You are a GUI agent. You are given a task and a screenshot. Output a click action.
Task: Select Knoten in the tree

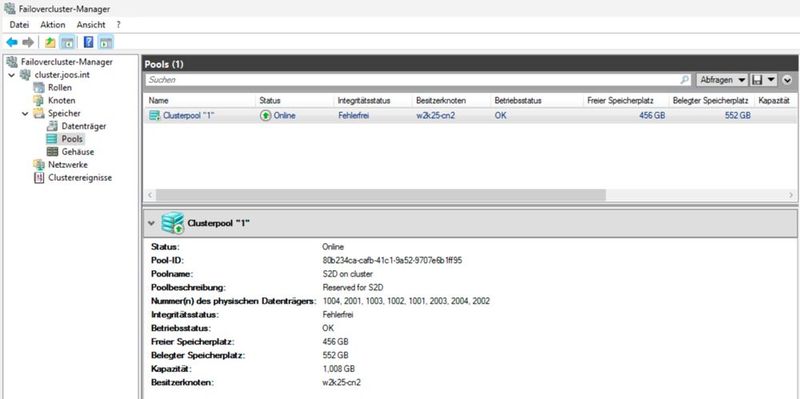click(61, 101)
